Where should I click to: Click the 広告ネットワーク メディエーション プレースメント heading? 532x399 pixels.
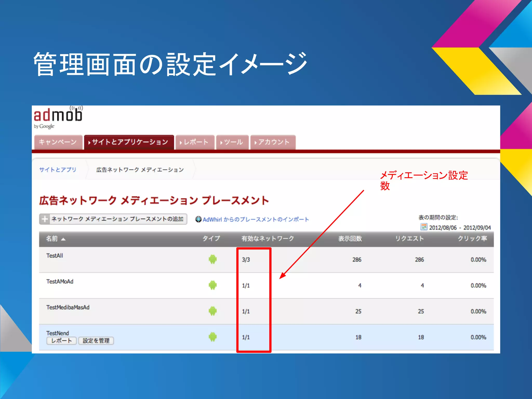154,201
